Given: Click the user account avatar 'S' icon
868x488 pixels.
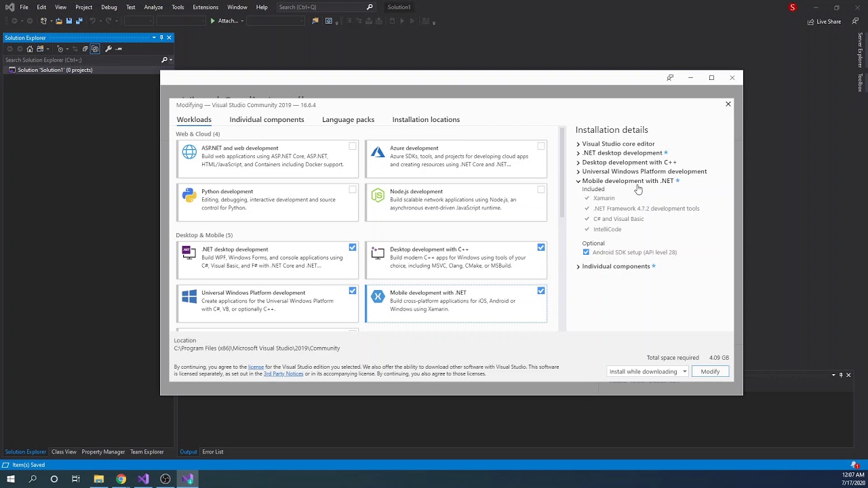Looking at the screenshot, I should coord(792,7).
